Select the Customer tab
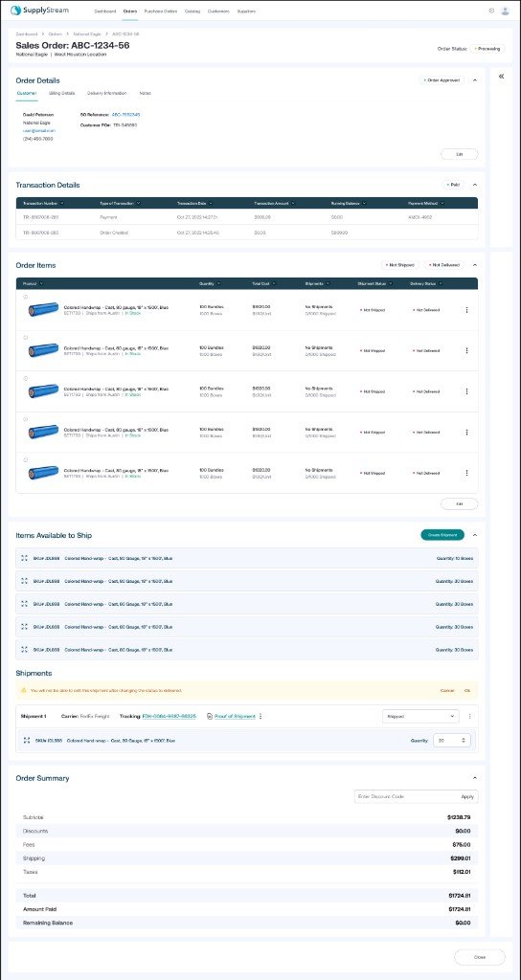 26,93
